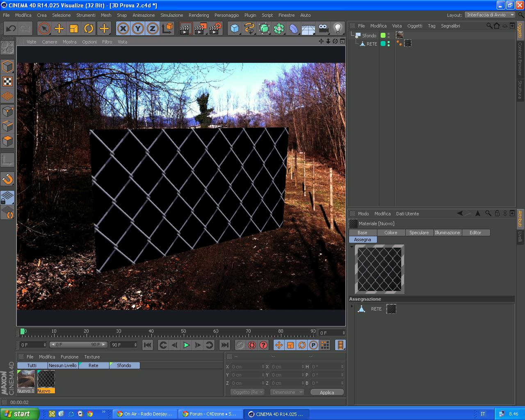Open the Oggetto (Re coordinate dropdown
This screenshot has width=525, height=420.
coord(247,392)
